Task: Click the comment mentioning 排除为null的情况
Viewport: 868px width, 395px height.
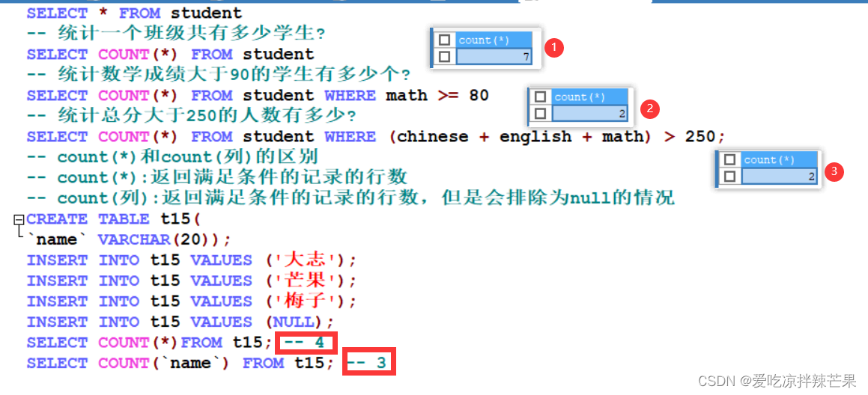Action: pos(350,198)
